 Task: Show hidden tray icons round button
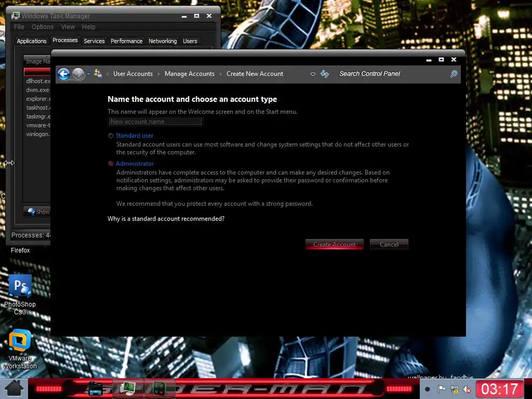[x=428, y=389]
